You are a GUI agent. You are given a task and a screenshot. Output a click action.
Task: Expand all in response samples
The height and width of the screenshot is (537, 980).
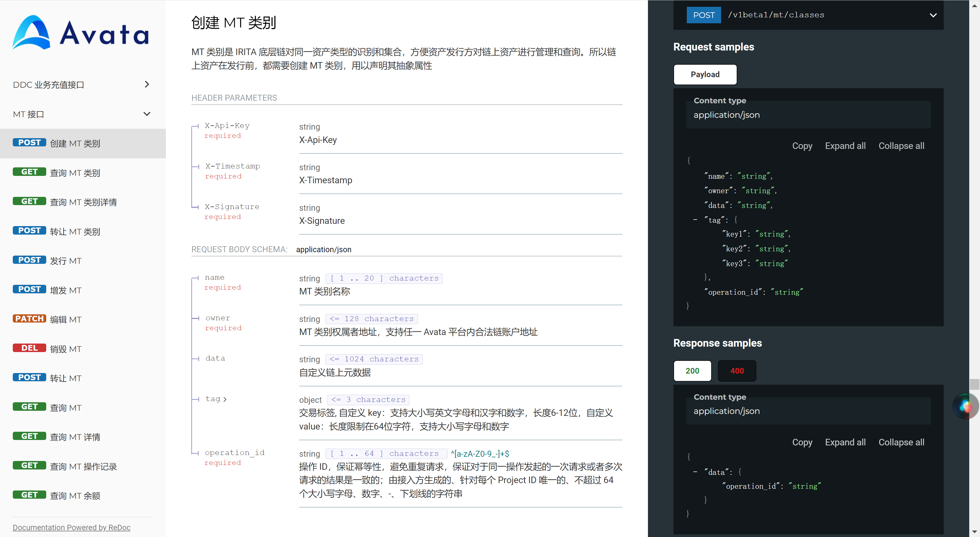(845, 442)
